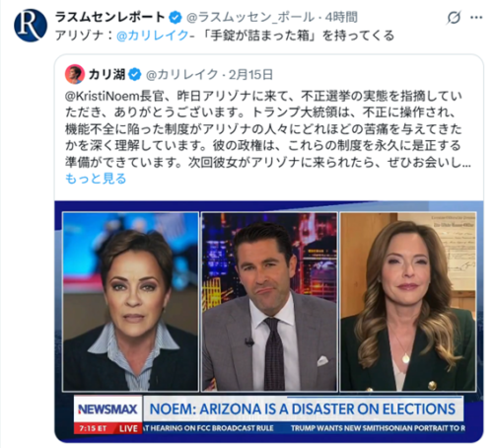Open the ラスムセンレポート account name
Image resolution: width=493 pixels, height=448 pixels.
(110, 17)
